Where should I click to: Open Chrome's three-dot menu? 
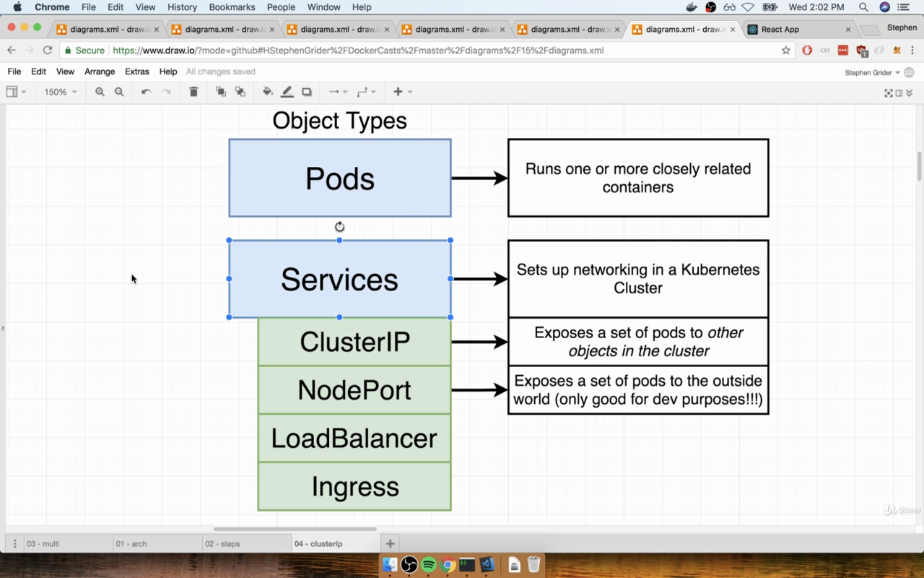tap(913, 51)
